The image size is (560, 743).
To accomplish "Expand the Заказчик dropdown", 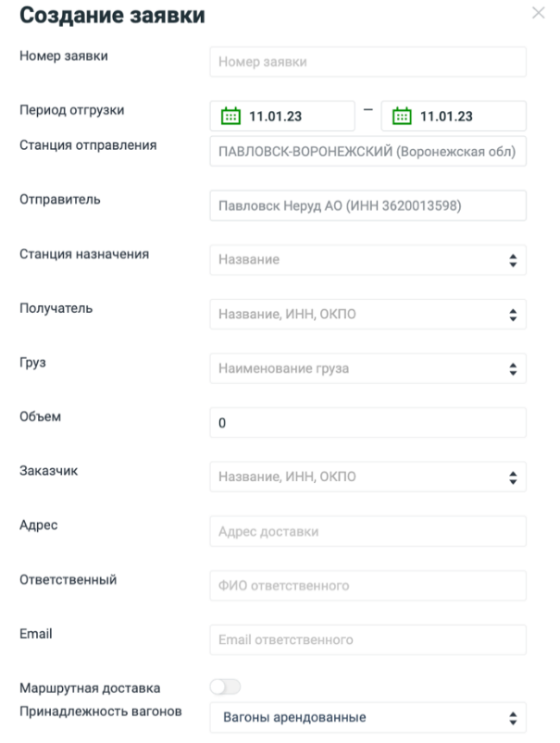I will tap(367, 477).
